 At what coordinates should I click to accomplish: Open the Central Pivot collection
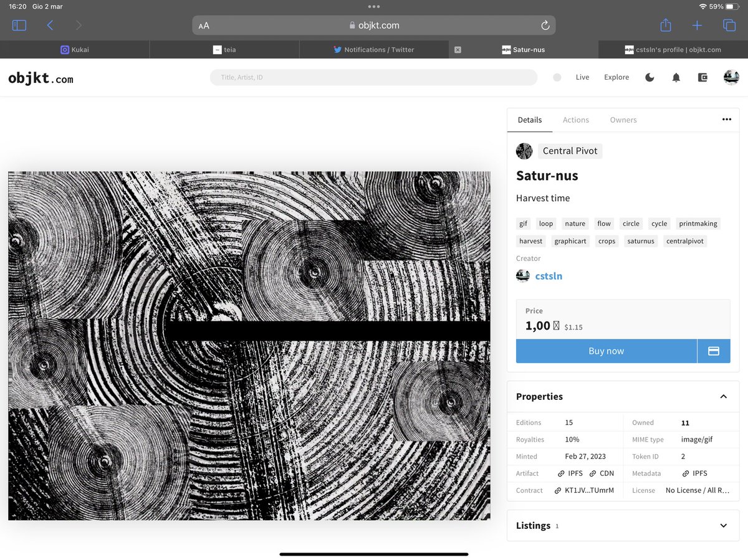(570, 151)
